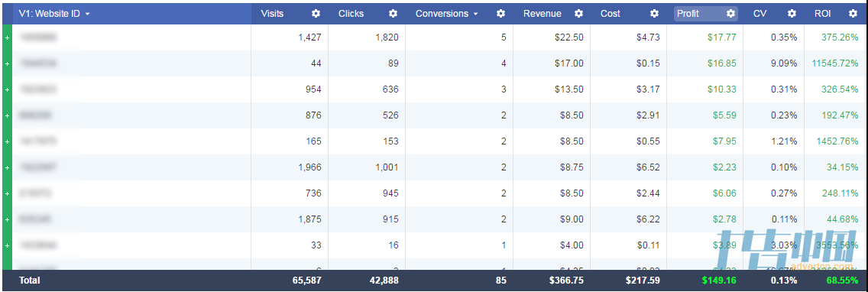Open the ROI column settings gear

coord(853,14)
